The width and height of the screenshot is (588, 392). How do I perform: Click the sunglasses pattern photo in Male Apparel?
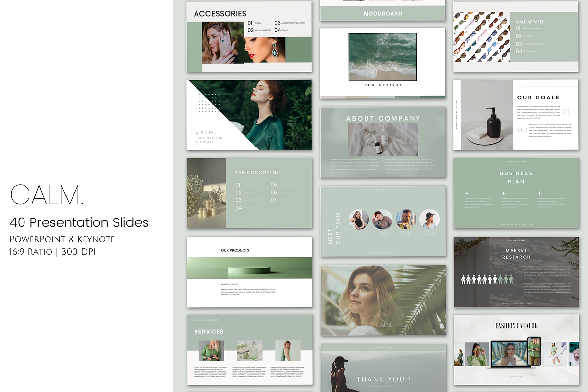point(482,37)
